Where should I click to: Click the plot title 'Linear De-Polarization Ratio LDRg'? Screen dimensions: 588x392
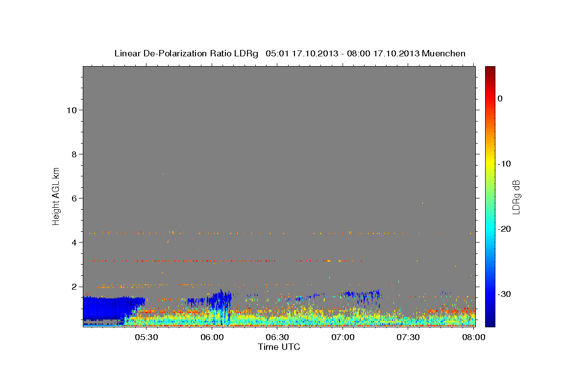pyautogui.click(x=186, y=53)
